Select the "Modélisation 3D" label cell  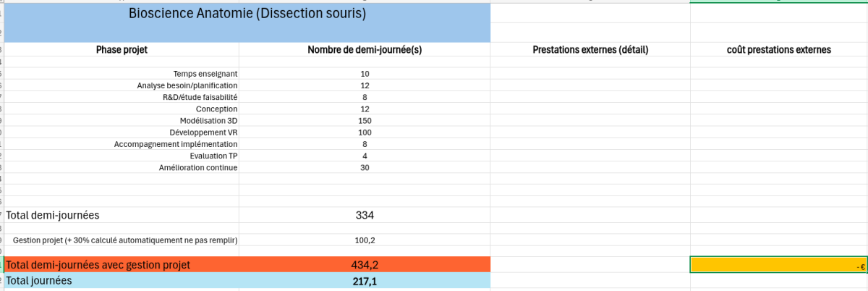pos(208,121)
